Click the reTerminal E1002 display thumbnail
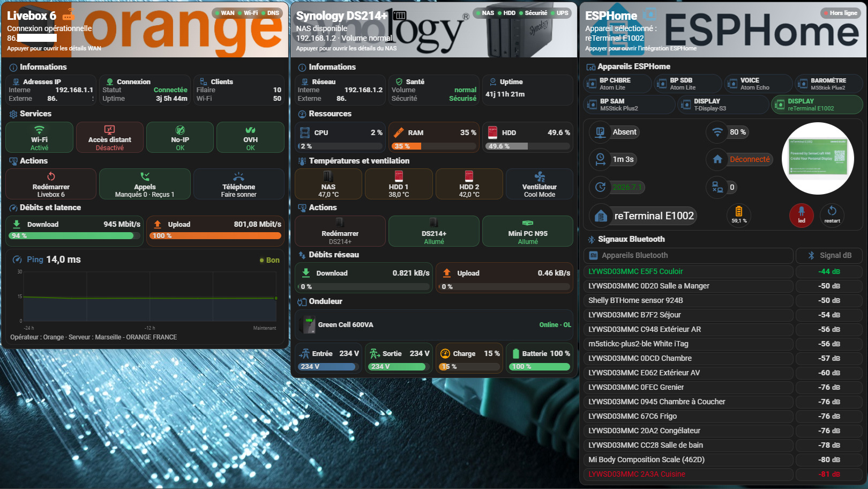Image resolution: width=868 pixels, height=489 pixels. tap(818, 158)
